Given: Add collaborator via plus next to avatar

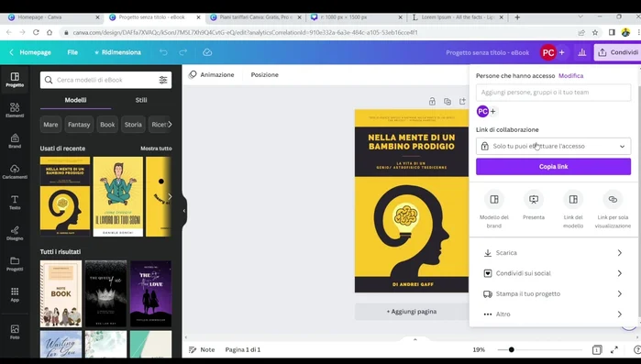Looking at the screenshot, I should point(493,111).
